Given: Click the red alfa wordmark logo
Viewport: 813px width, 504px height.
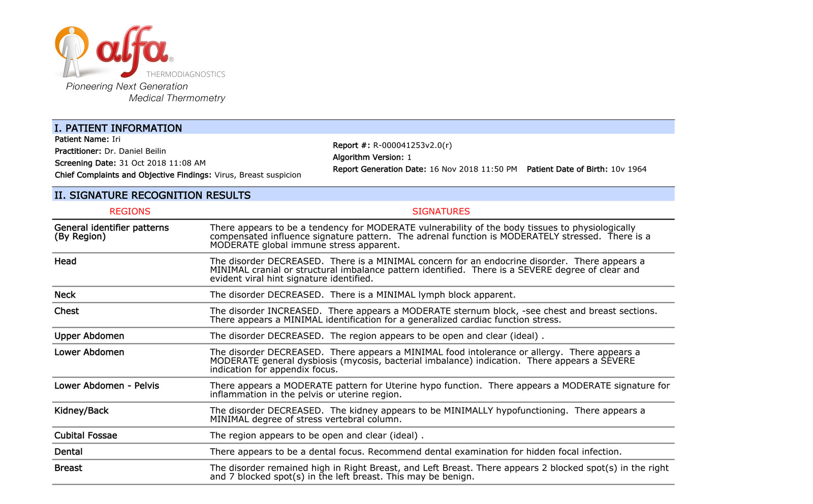Looking at the screenshot, I should click(132, 49).
